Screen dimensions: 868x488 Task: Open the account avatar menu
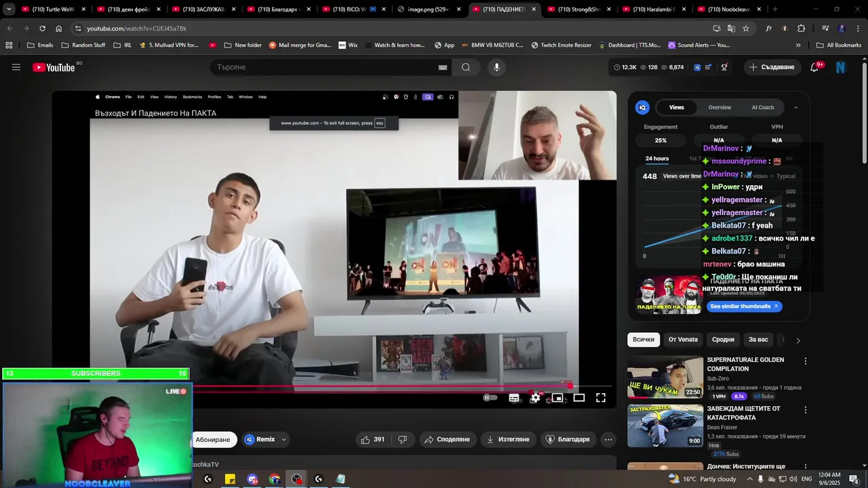841,67
